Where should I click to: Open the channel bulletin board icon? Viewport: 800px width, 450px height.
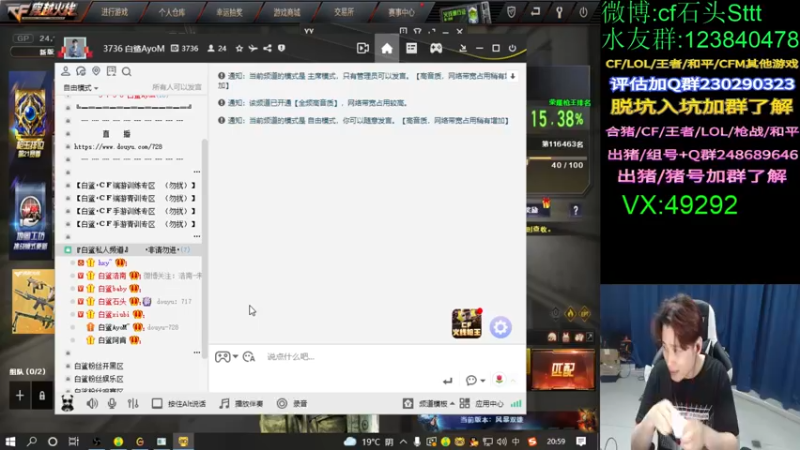coord(111,71)
